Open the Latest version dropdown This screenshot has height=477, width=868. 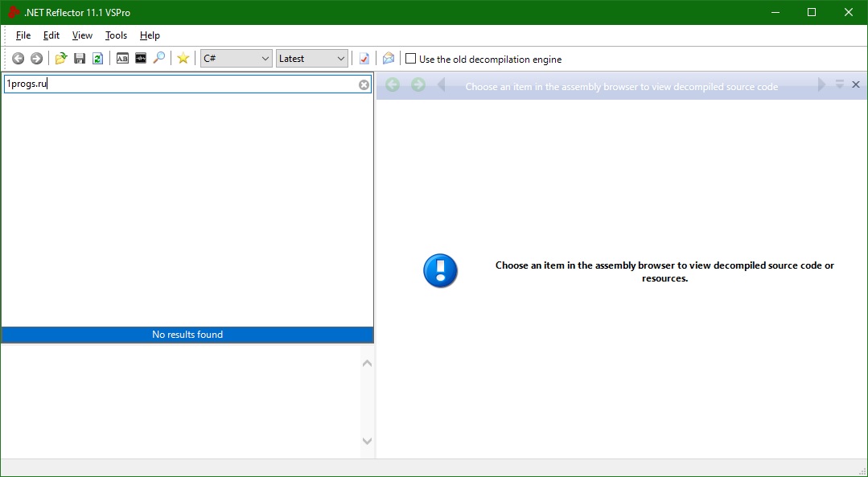(312, 59)
